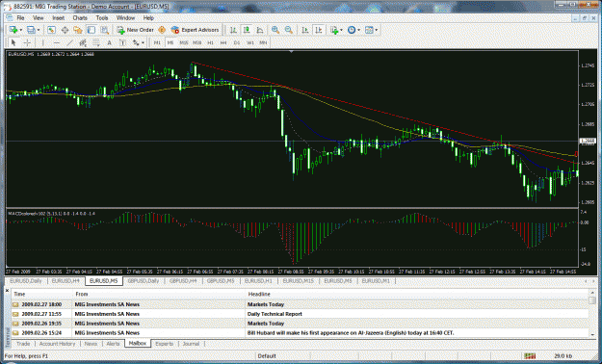This screenshot has width=602, height=364.
Task: Expand the New Chart dropdown arrow
Action: tap(21, 30)
